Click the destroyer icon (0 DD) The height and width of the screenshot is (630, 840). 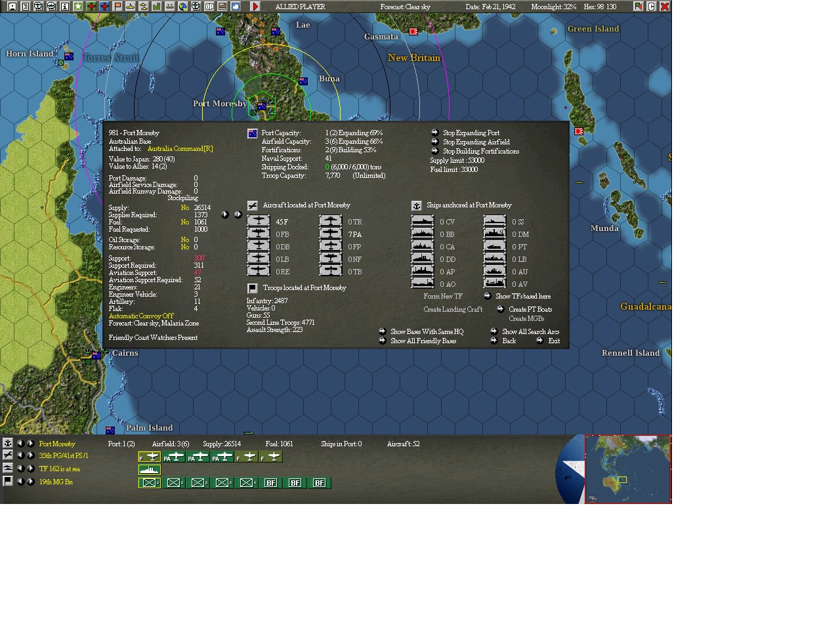422,259
